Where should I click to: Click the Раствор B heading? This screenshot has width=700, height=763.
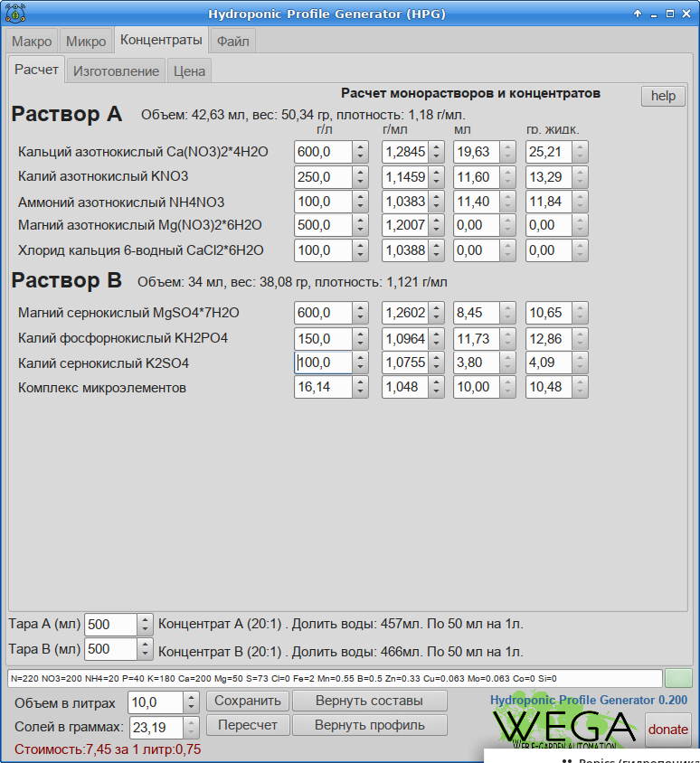click(67, 281)
